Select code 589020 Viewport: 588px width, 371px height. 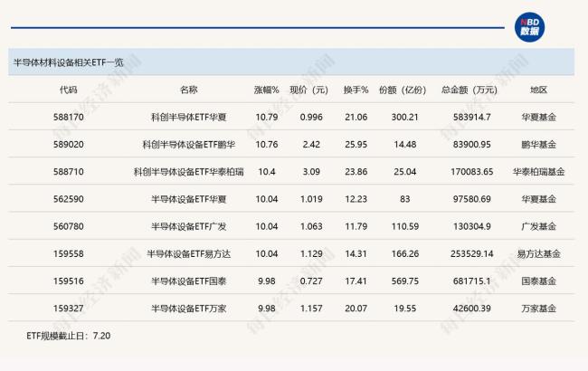point(68,145)
